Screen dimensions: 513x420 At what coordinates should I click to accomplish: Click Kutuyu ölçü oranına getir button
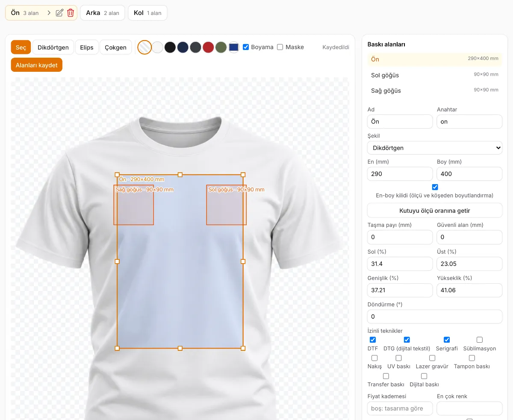click(435, 211)
